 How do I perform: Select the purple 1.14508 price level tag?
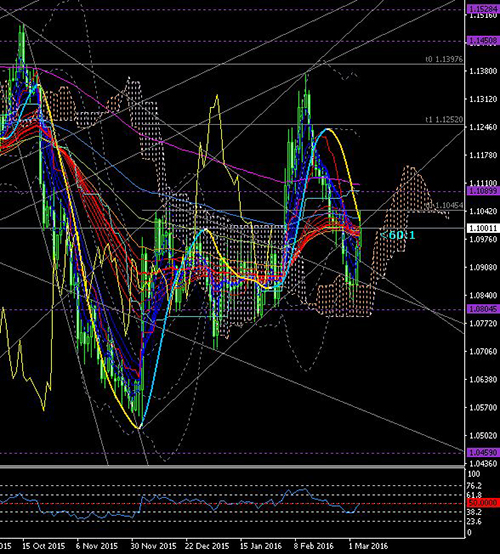click(483, 41)
